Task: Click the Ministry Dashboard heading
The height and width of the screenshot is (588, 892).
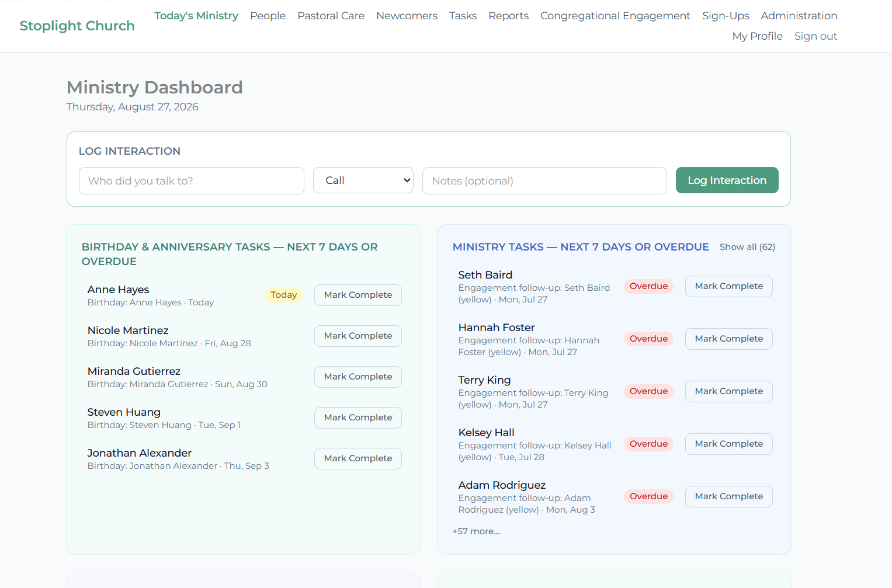Action: (155, 87)
